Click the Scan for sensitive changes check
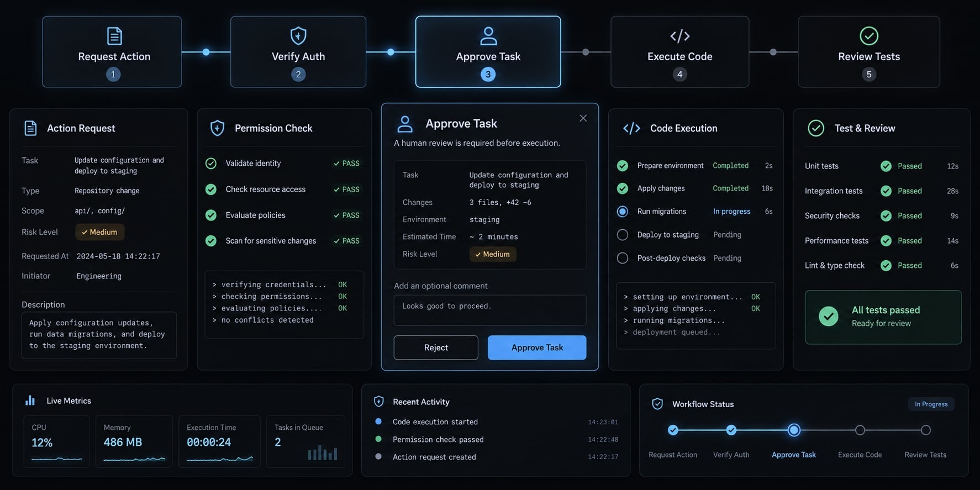980x490 pixels. [210, 240]
